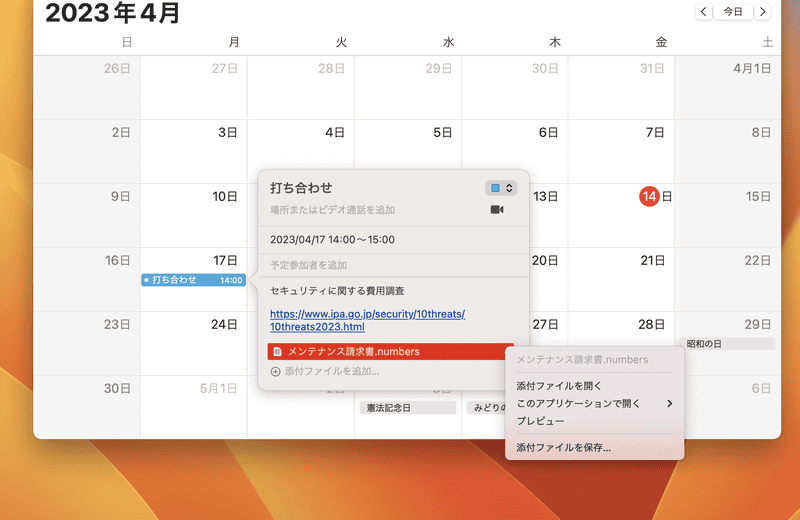Click 添付ファイルを追加 plus icon
The width and height of the screenshot is (800, 520).
click(275, 372)
